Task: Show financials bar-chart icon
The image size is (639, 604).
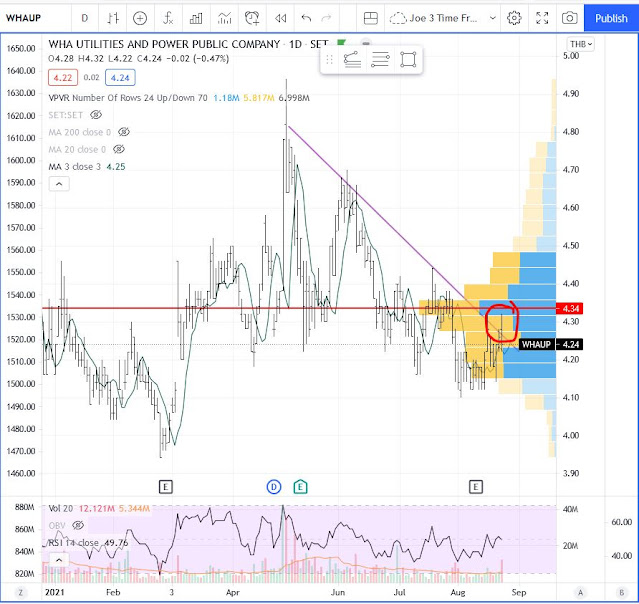Action: pyautogui.click(x=196, y=18)
